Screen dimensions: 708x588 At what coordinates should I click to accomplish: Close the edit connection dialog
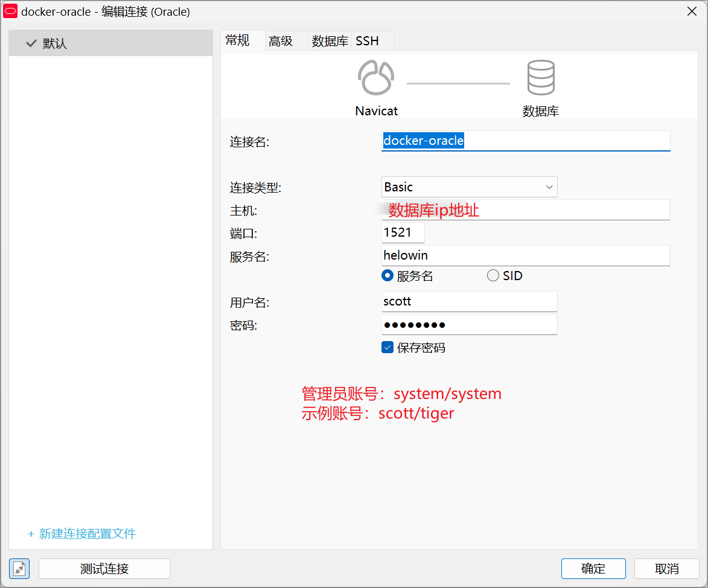tap(692, 11)
